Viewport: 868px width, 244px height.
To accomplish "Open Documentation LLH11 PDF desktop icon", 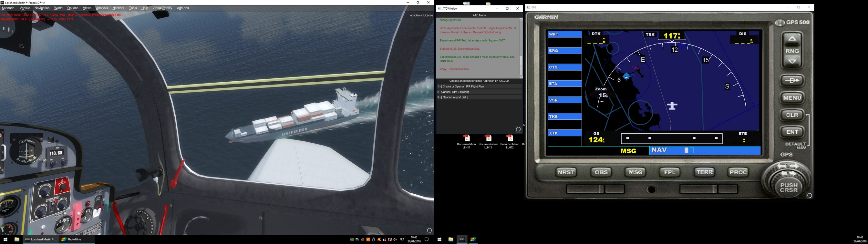I will tap(466, 142).
